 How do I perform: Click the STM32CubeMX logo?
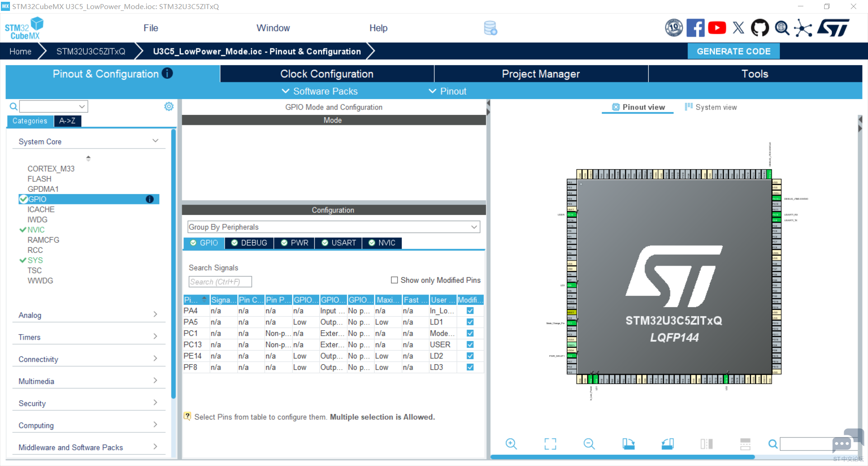(24, 28)
